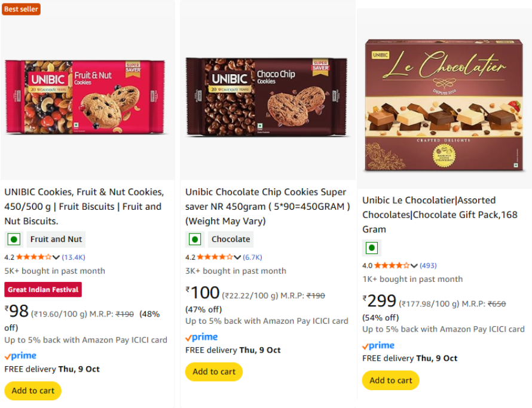Click vegetarian green dot icon on Fruit & Nut

(x=14, y=240)
